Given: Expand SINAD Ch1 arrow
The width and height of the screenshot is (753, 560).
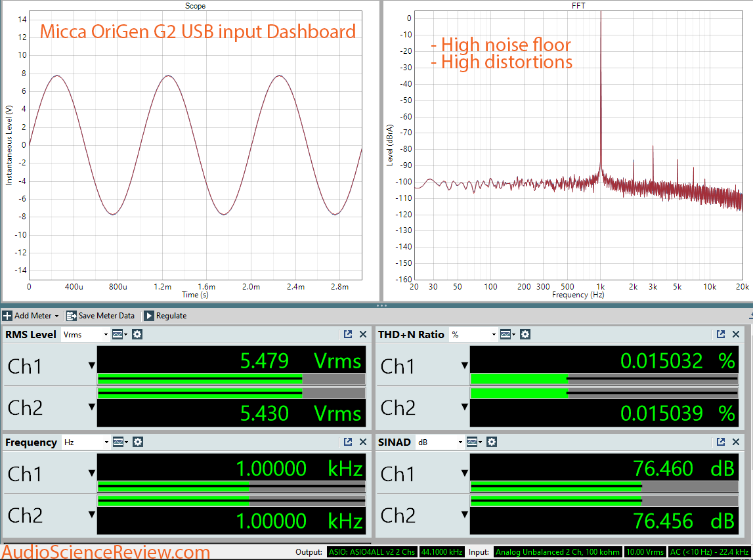Looking at the screenshot, I should [464, 473].
